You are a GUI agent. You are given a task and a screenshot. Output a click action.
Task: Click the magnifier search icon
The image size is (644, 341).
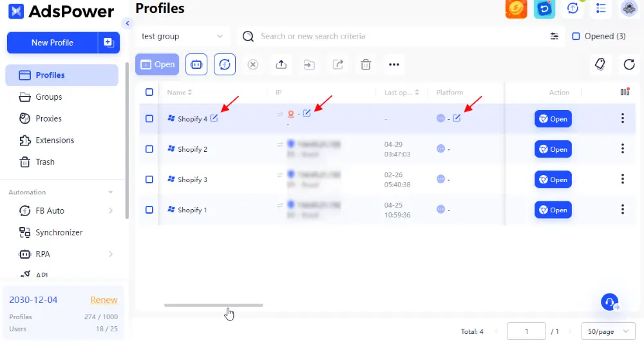coord(248,37)
